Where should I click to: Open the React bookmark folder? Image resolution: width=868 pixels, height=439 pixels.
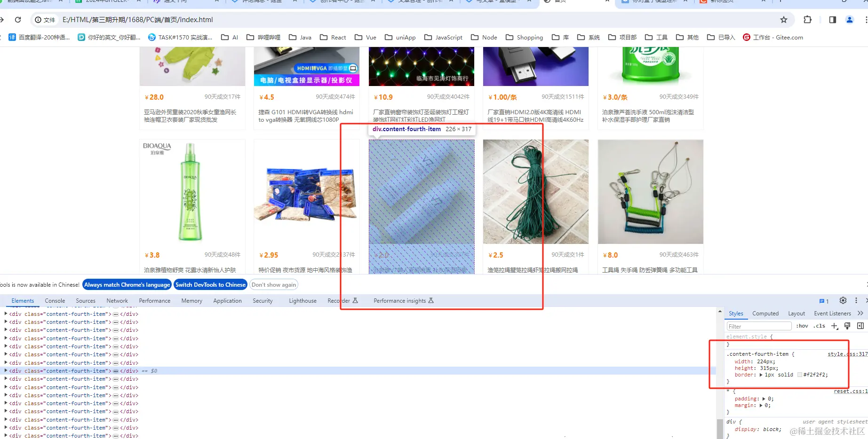click(333, 37)
